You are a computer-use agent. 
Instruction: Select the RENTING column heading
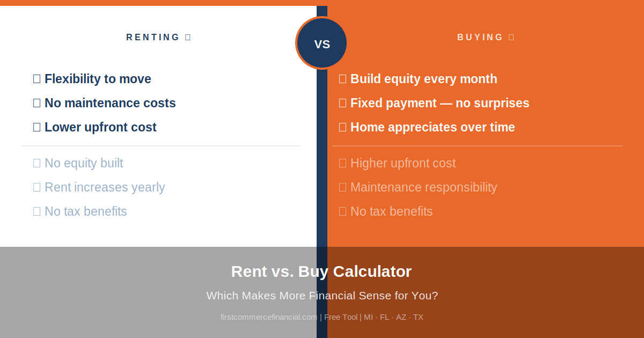(153, 38)
